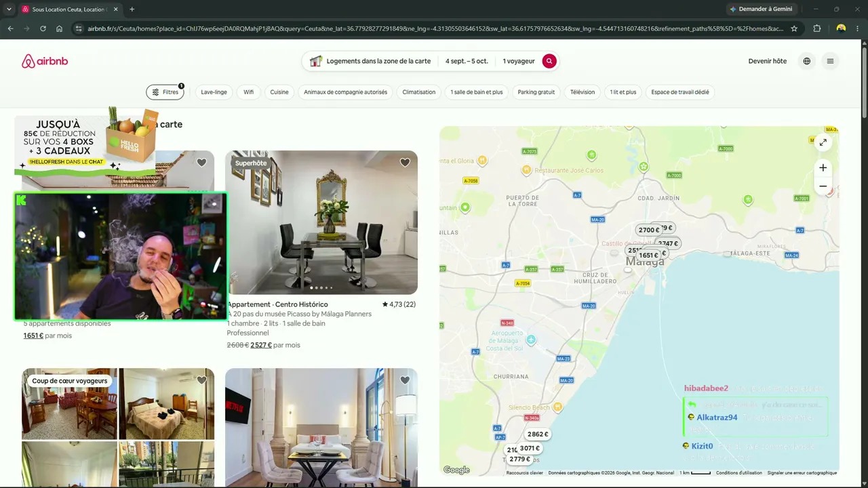Open the Filtres panel

[165, 92]
